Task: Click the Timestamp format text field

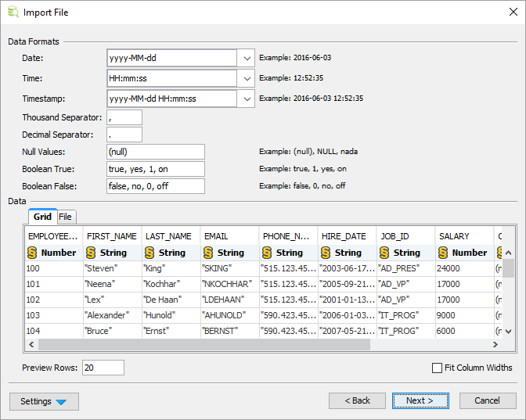Action: click(171, 99)
